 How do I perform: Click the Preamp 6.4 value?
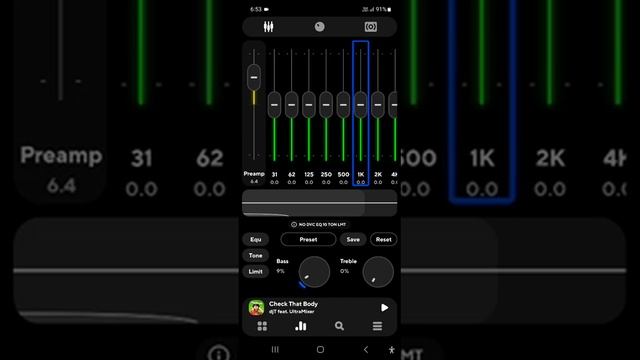(x=254, y=181)
